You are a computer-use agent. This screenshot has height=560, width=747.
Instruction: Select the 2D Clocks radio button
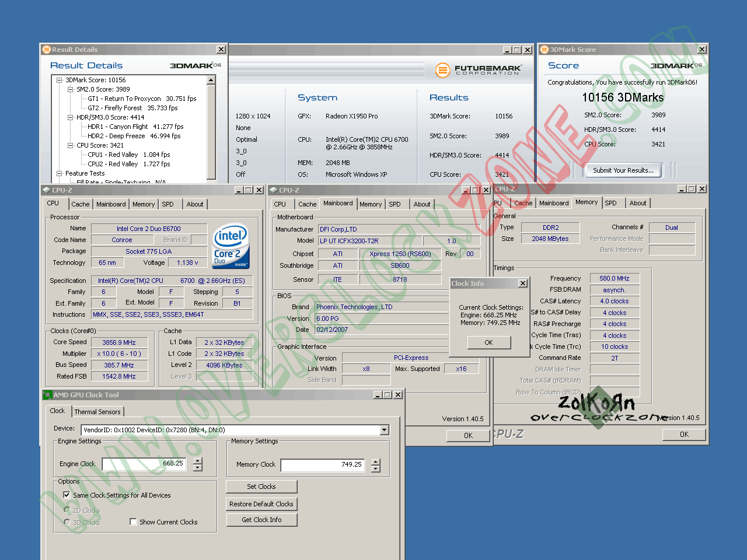(67, 510)
